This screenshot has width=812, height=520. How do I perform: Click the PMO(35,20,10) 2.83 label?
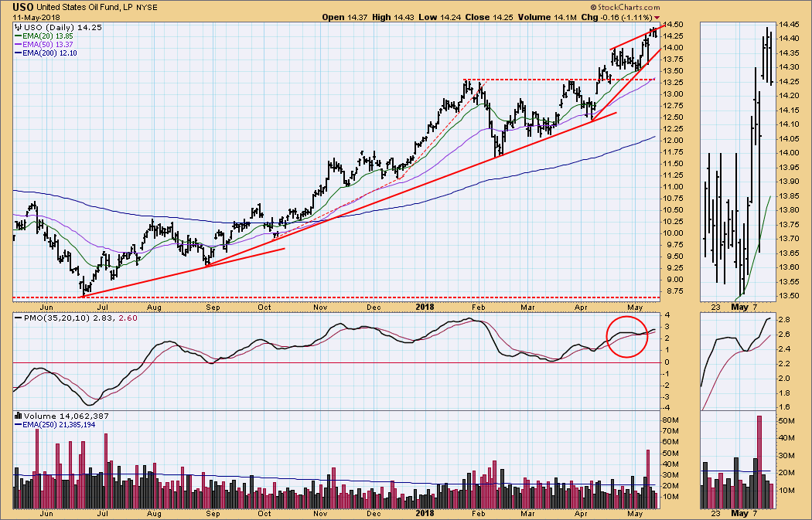click(x=70, y=318)
